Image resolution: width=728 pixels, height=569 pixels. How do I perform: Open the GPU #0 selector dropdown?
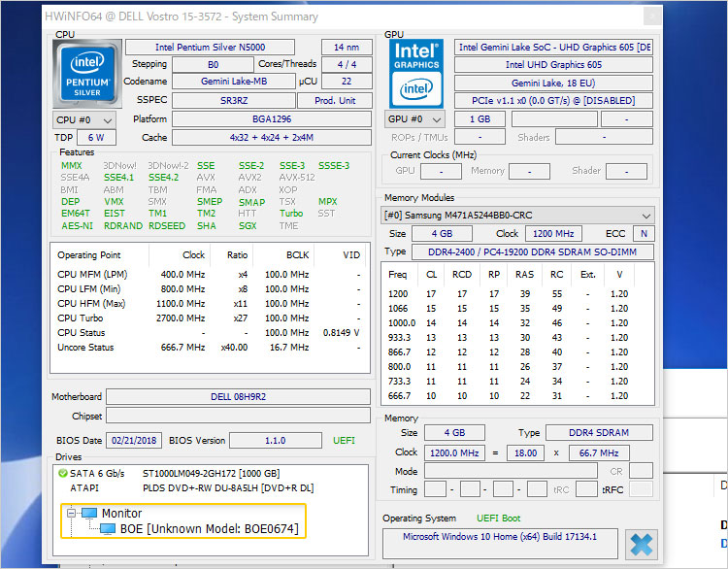414,118
